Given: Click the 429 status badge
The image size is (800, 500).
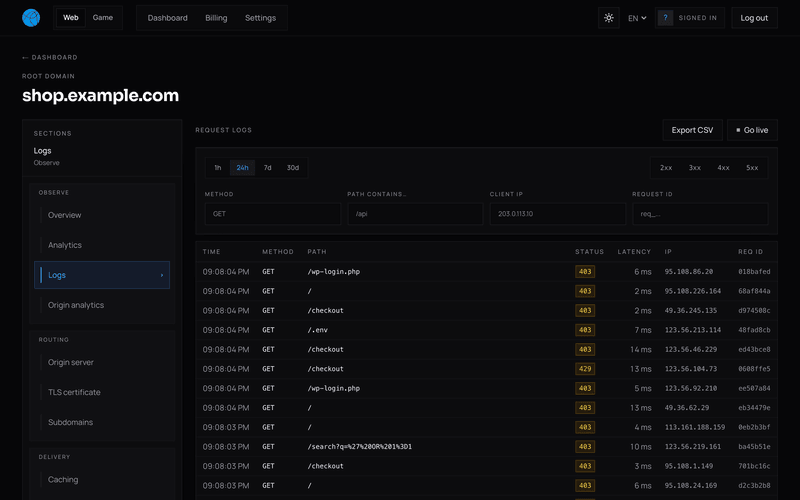Looking at the screenshot, I should point(585,369).
